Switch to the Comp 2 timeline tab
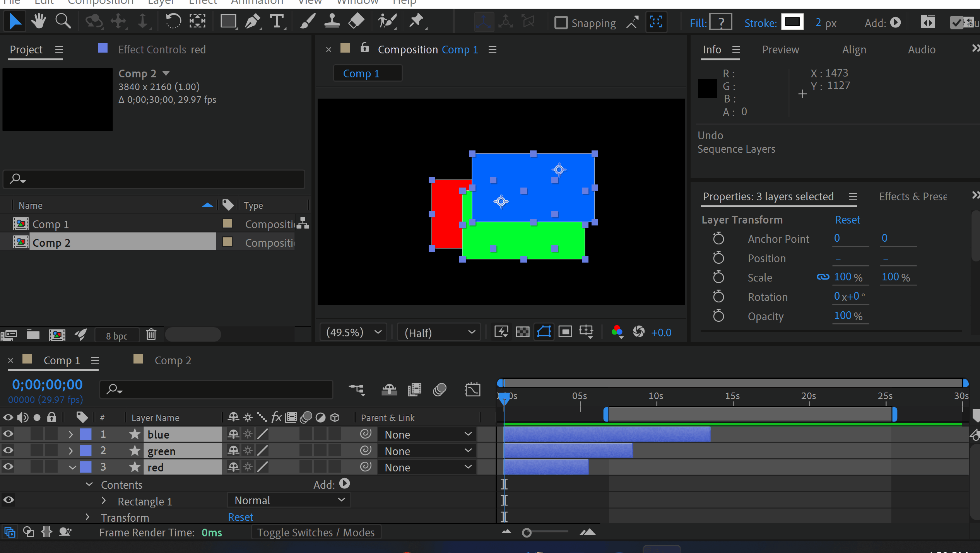Image resolution: width=980 pixels, height=553 pixels. click(173, 360)
